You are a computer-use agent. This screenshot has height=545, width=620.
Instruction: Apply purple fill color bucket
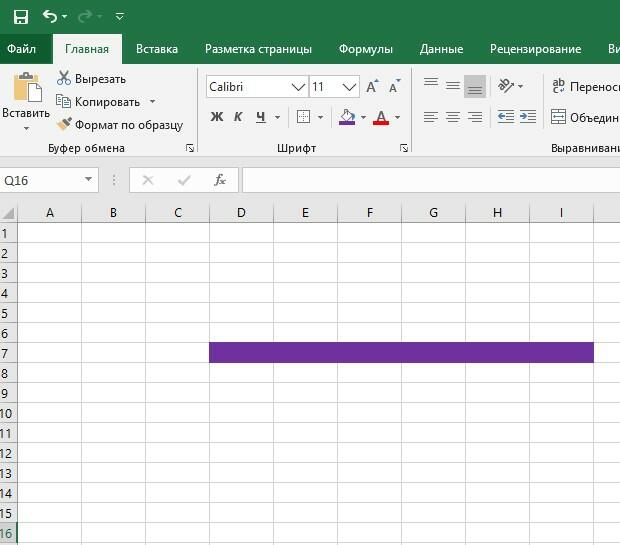click(347, 117)
